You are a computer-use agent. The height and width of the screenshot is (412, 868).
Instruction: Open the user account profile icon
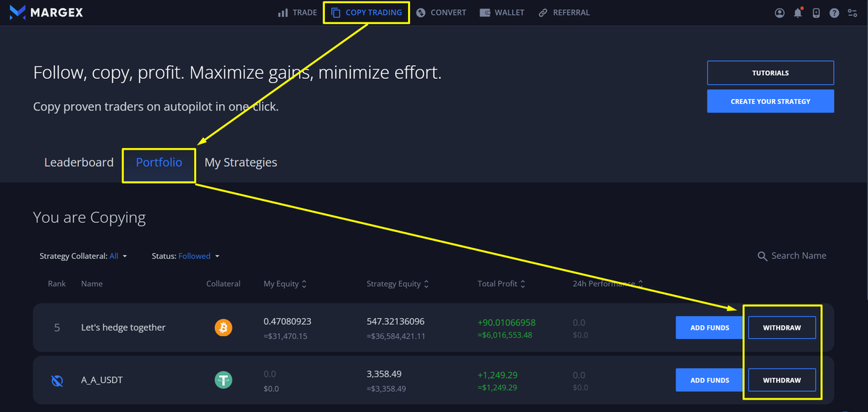[779, 13]
